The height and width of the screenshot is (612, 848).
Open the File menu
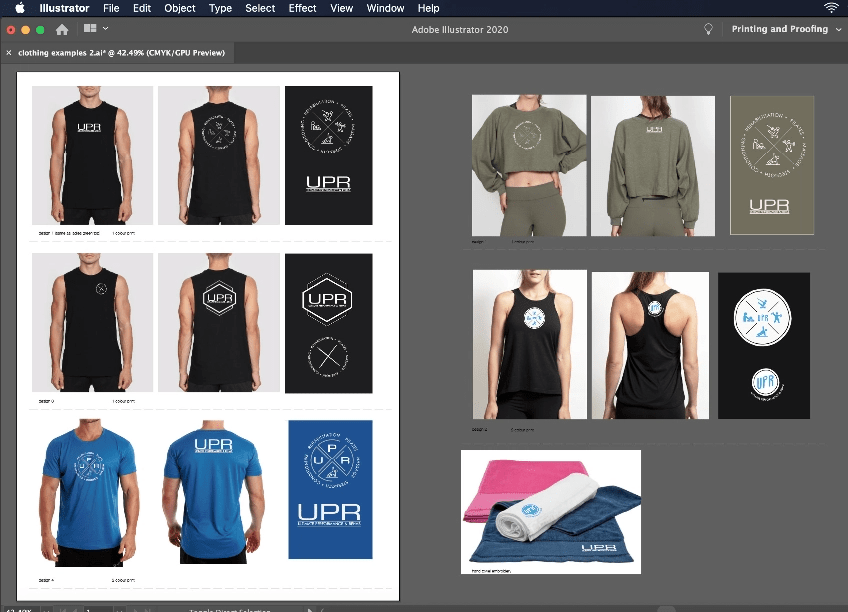[x=111, y=8]
